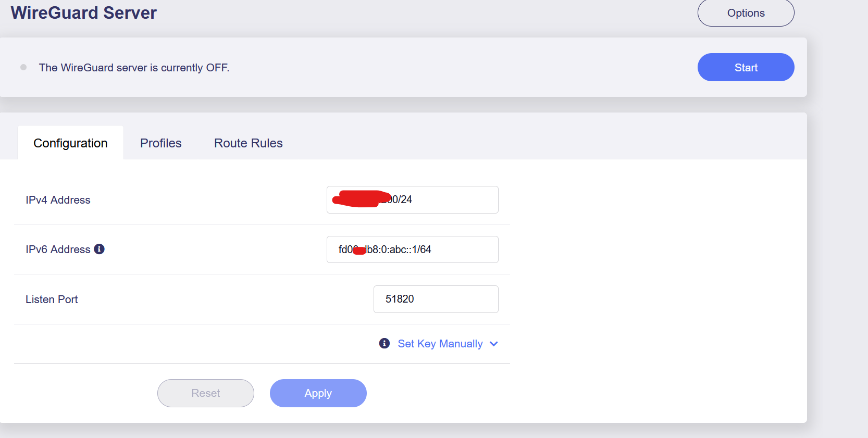Open the Route Rules tab
The image size is (868, 438).
(x=248, y=143)
